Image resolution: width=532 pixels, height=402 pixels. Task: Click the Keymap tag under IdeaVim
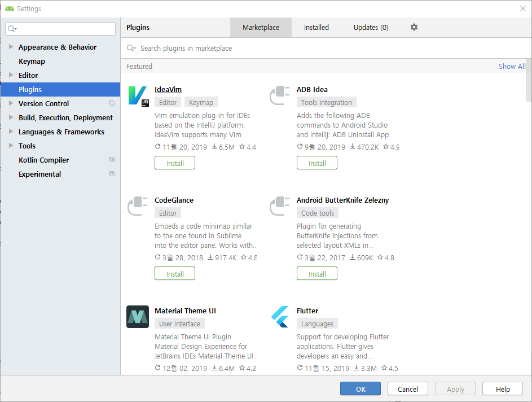point(201,103)
